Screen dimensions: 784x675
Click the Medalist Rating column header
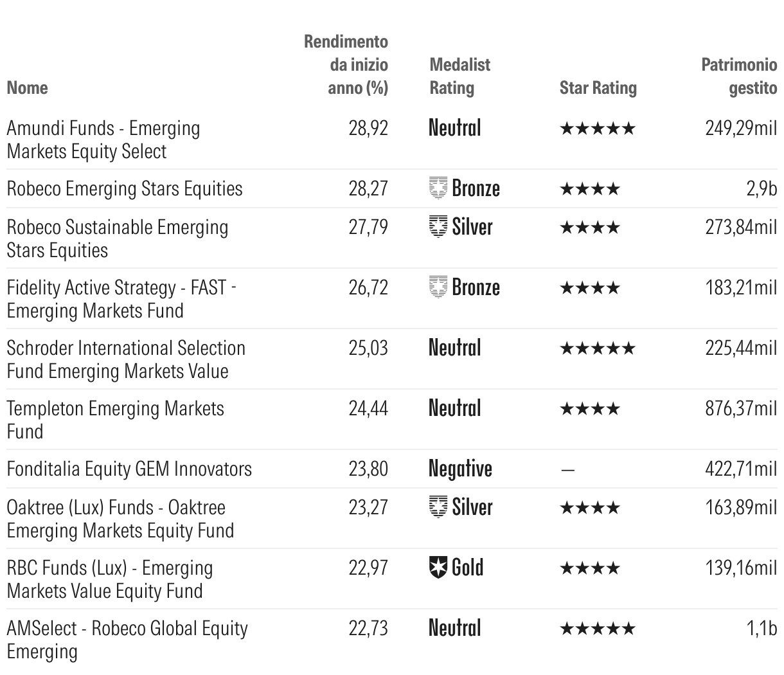point(459,76)
